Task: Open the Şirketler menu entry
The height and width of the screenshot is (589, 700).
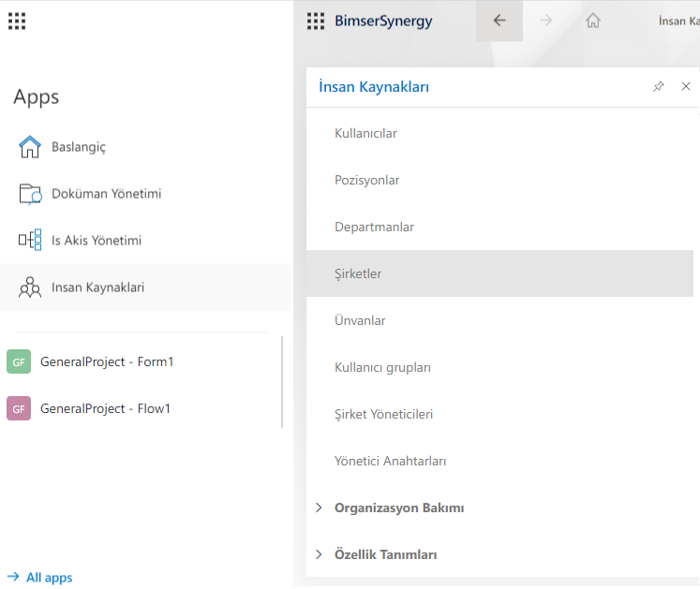Action: click(x=358, y=273)
